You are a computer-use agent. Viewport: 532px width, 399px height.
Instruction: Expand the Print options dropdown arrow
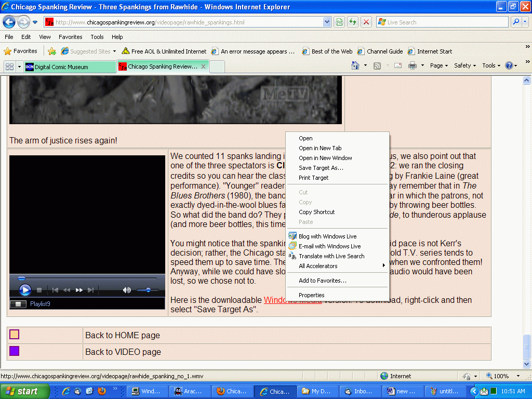click(422, 65)
